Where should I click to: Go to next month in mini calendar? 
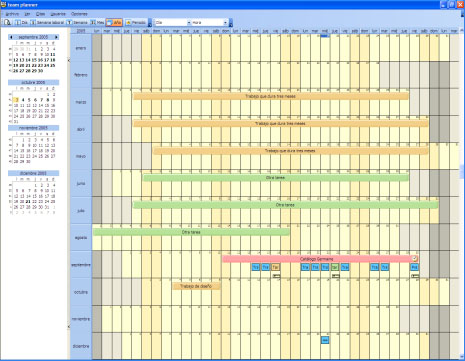pyautogui.click(x=56, y=37)
